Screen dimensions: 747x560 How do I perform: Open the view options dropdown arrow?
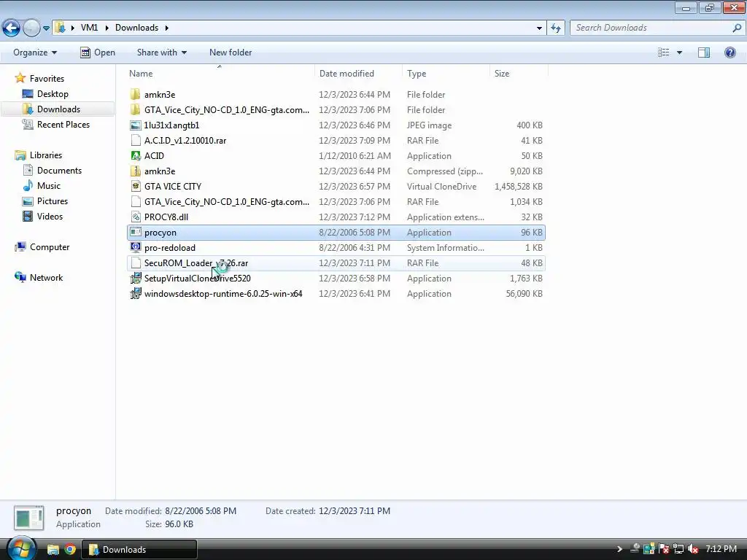pyautogui.click(x=679, y=52)
